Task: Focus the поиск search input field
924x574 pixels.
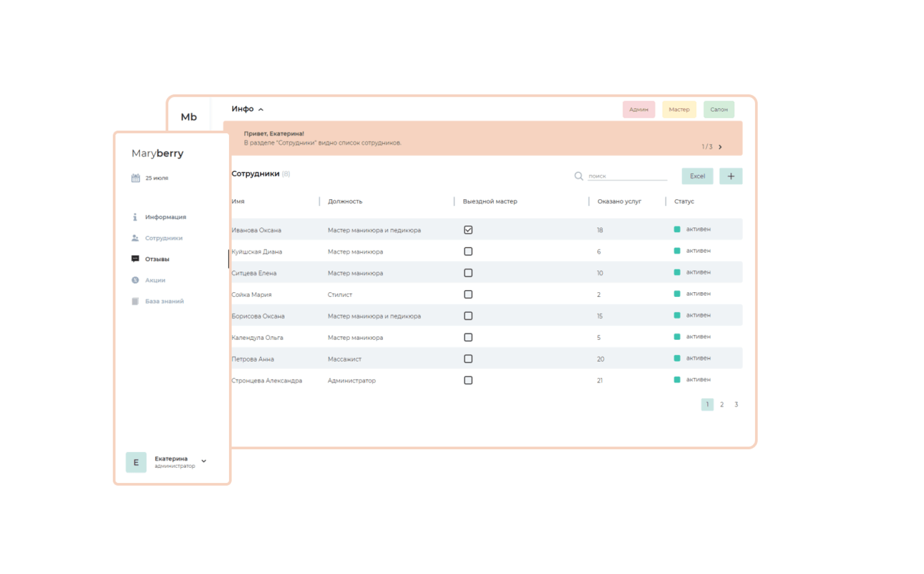Action: [x=627, y=176]
